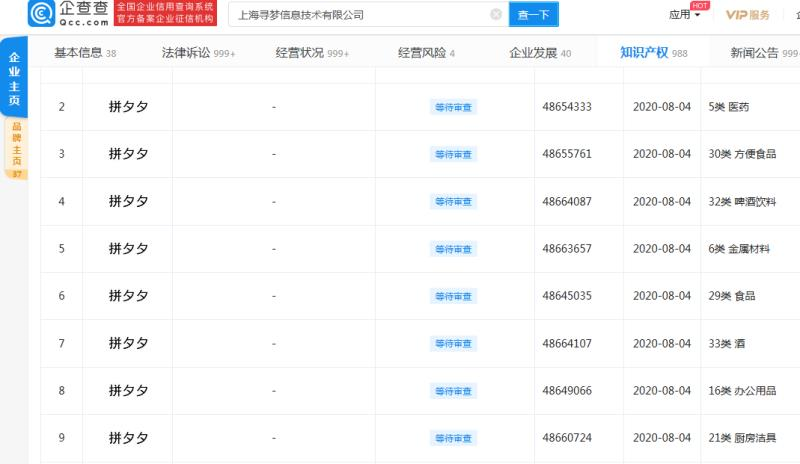Click the 等待审查 status in row 2

pos(453,107)
